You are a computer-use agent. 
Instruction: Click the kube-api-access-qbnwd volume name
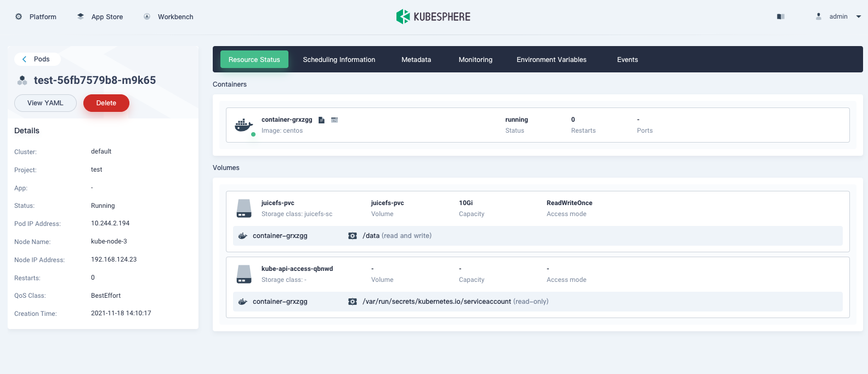click(x=297, y=269)
